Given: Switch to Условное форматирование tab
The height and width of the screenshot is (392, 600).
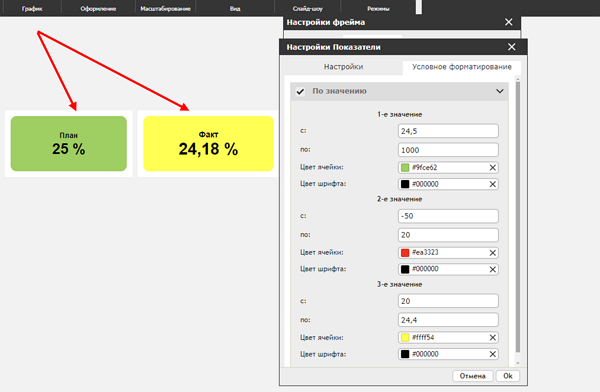Looking at the screenshot, I should [x=461, y=67].
